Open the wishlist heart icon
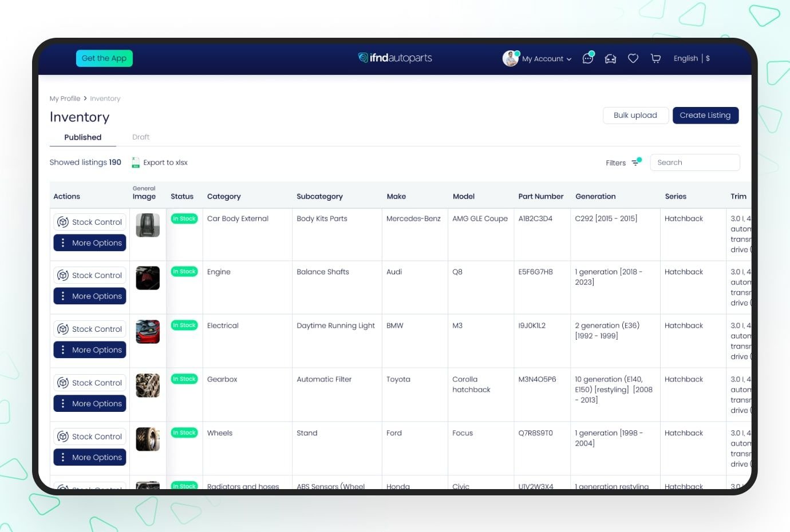Image resolution: width=790 pixels, height=532 pixels. pyautogui.click(x=633, y=58)
